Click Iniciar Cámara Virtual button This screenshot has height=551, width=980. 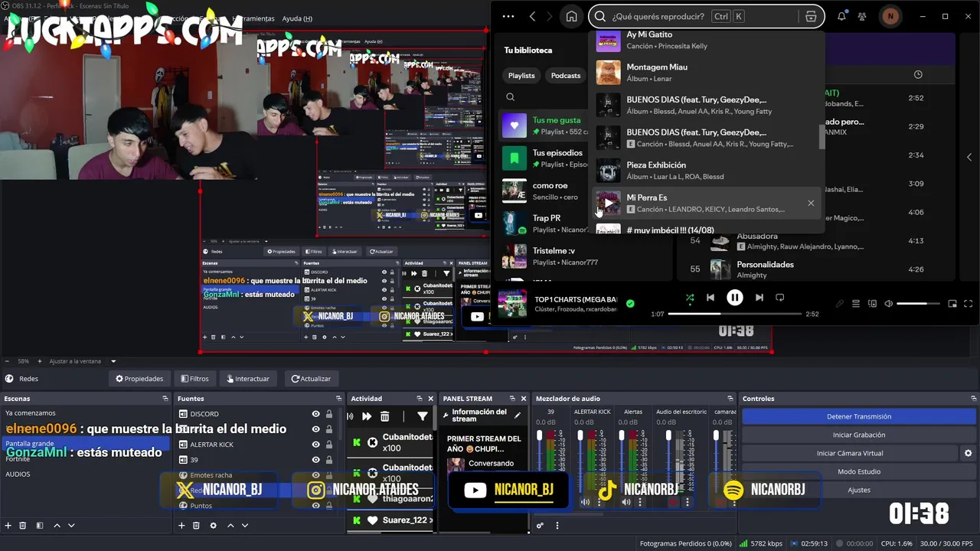[850, 453]
